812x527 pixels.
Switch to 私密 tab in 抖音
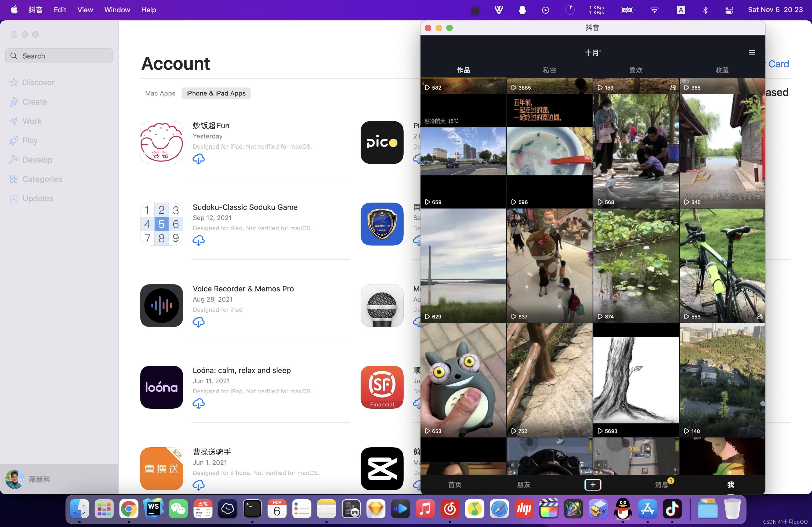pos(550,70)
